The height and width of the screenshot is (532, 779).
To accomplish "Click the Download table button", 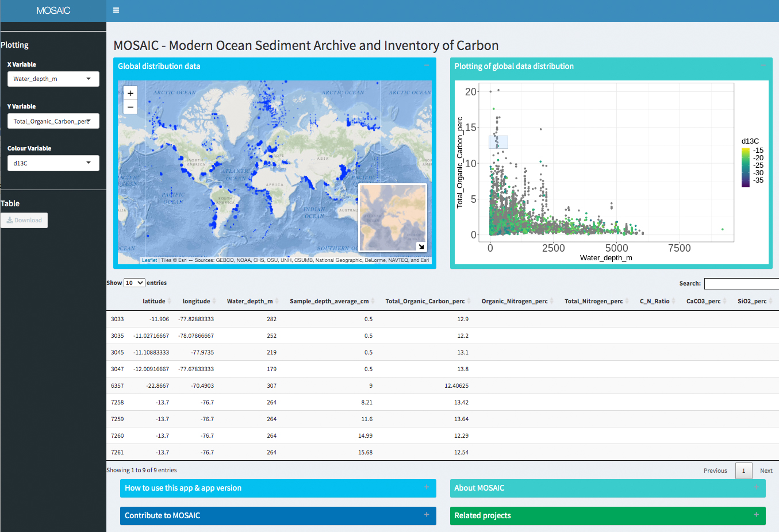I will pyautogui.click(x=24, y=220).
